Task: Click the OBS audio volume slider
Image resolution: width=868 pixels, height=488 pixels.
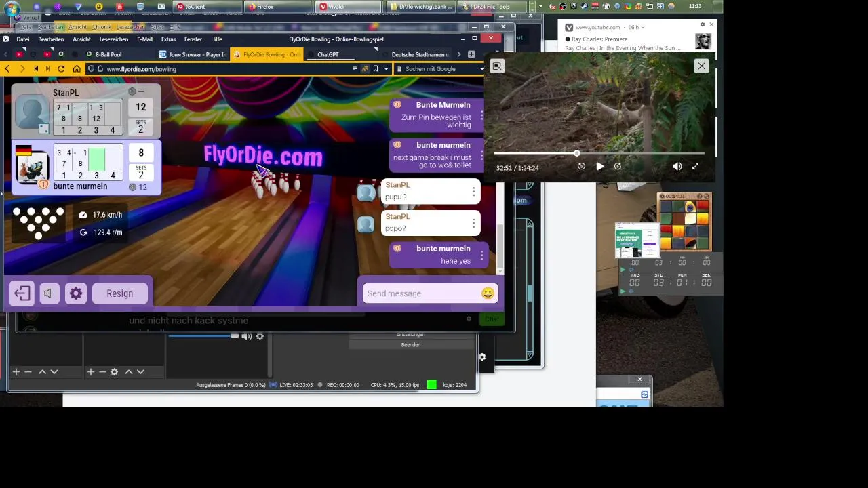Action: (203, 336)
